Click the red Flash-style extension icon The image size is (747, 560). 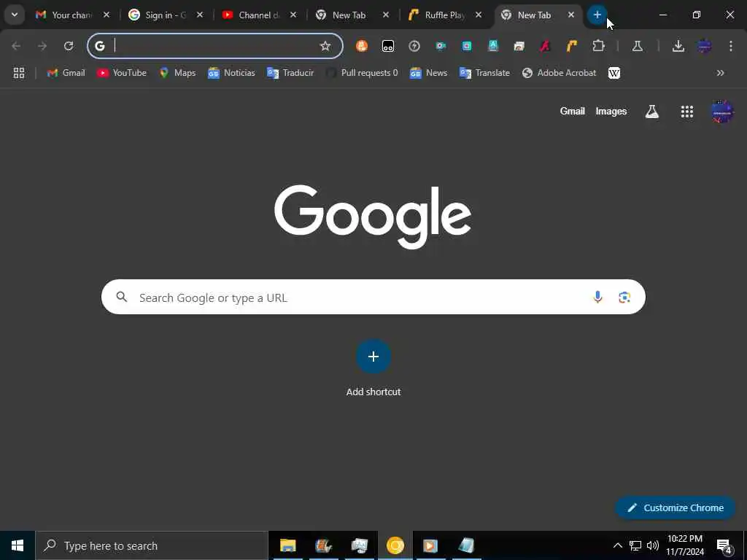click(545, 46)
